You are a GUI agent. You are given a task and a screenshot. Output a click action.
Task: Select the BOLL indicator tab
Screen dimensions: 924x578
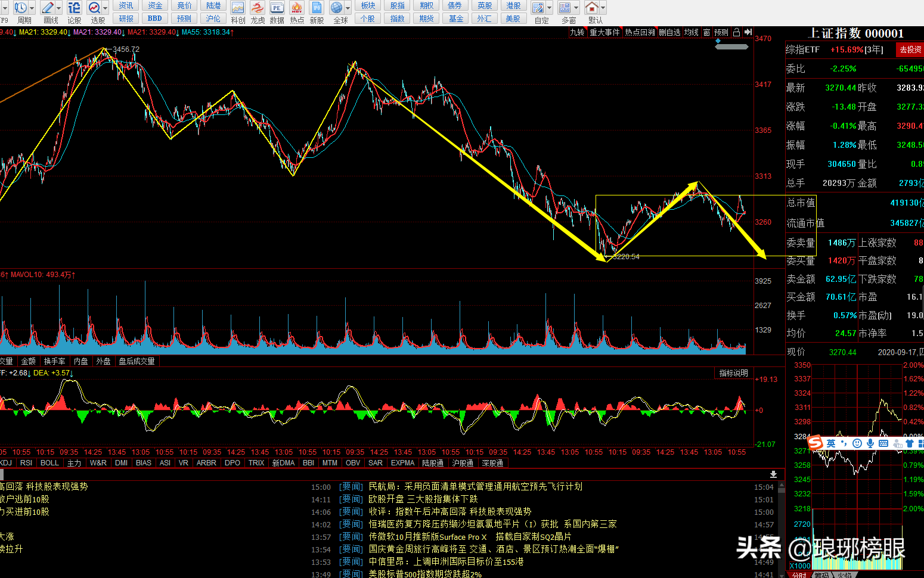pyautogui.click(x=49, y=463)
